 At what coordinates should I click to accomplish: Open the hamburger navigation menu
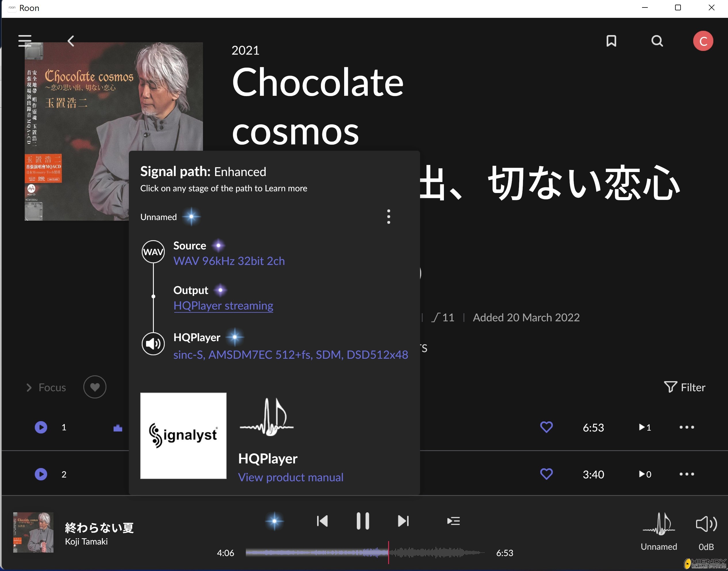click(25, 41)
